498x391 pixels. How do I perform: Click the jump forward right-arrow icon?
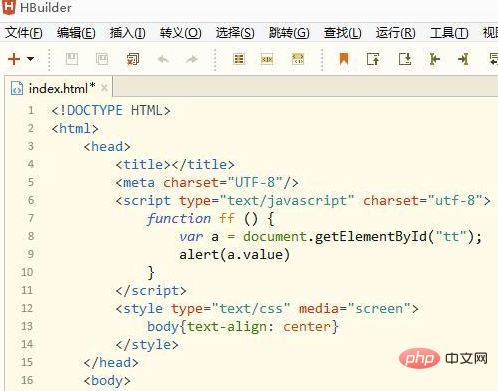pos(463,59)
